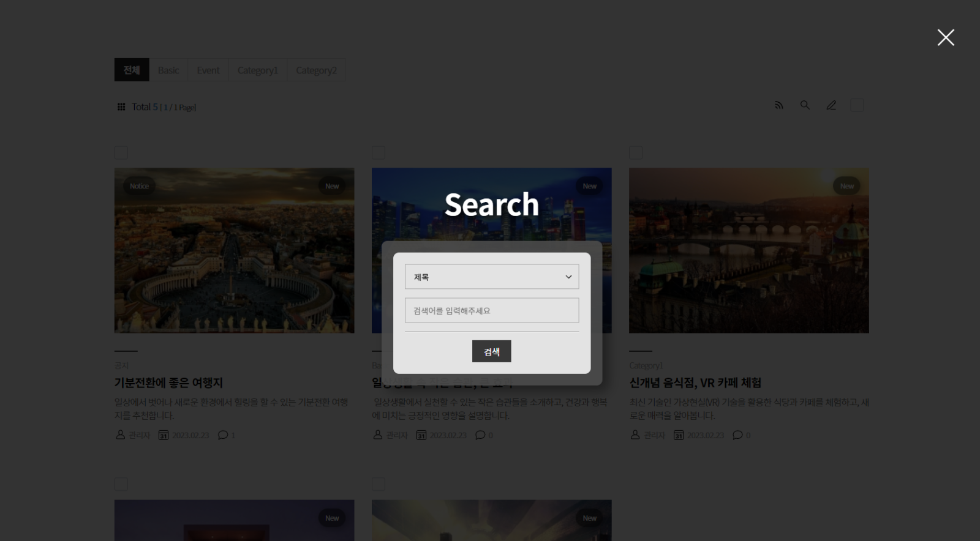The width and height of the screenshot is (980, 541).
Task: Click the 검색어를 입력해주세요 search input
Action: (x=492, y=310)
